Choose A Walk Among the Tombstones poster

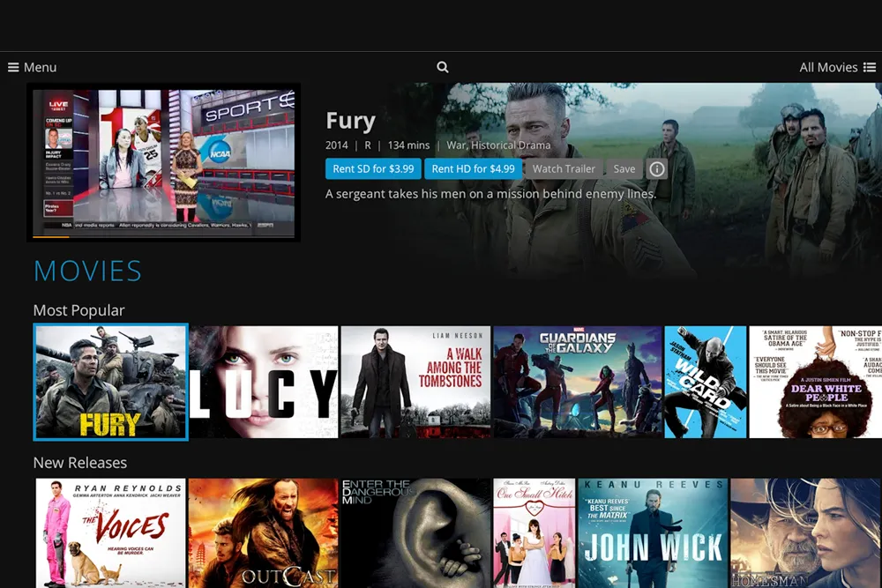(415, 382)
